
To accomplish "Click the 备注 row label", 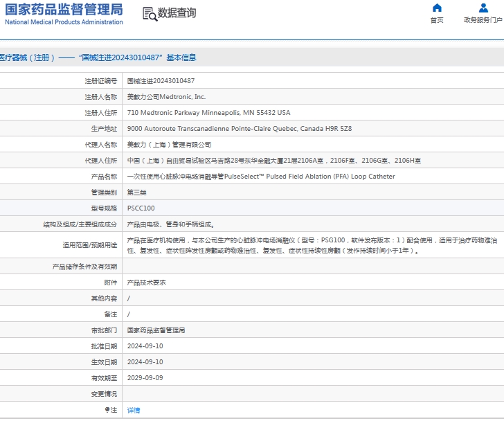I will pos(111,314).
